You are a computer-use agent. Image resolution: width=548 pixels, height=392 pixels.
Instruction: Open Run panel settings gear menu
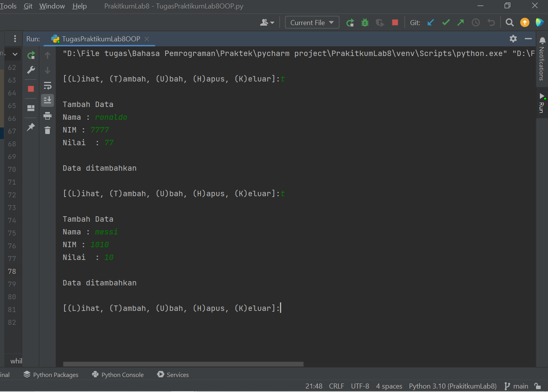[x=513, y=39]
